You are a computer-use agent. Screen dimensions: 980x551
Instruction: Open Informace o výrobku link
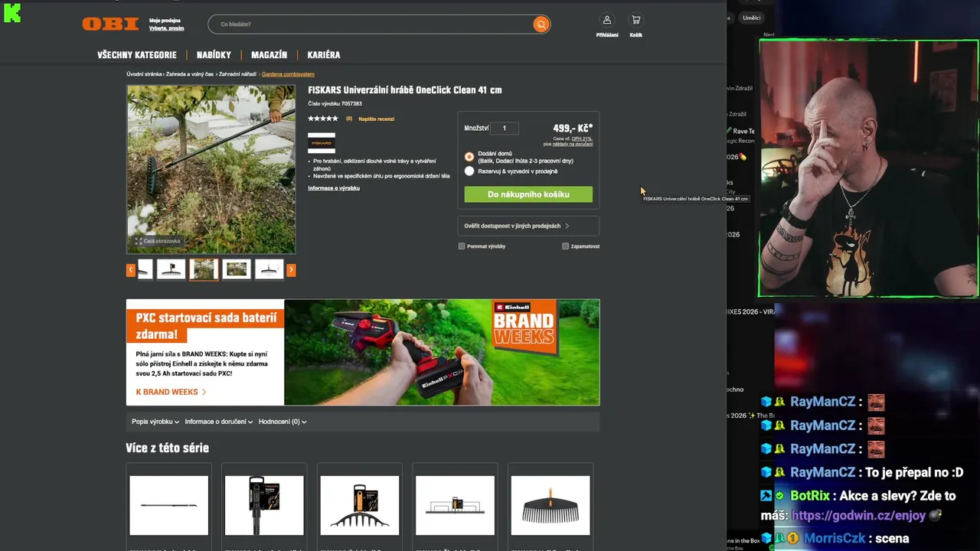click(334, 188)
